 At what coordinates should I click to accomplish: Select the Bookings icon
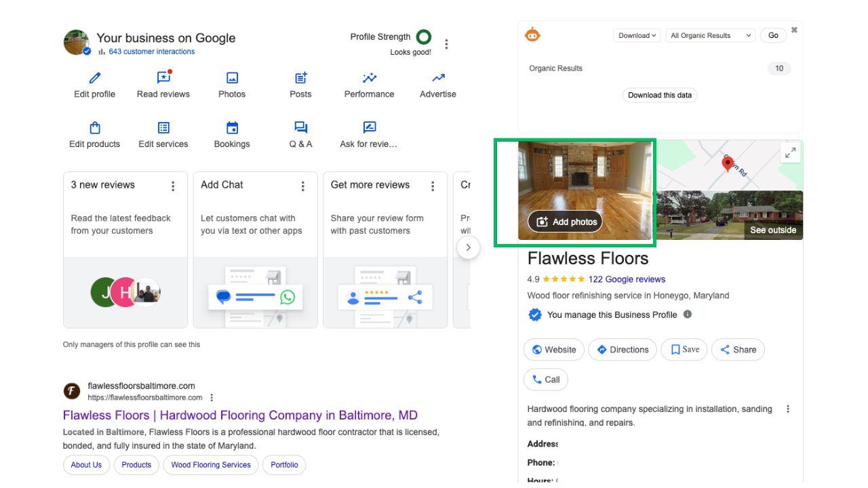click(232, 127)
